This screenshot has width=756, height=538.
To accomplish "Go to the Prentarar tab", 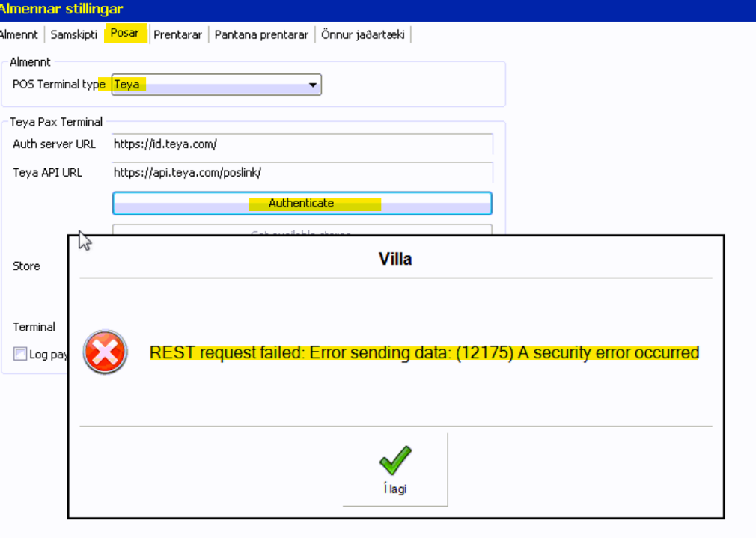I will pyautogui.click(x=177, y=34).
